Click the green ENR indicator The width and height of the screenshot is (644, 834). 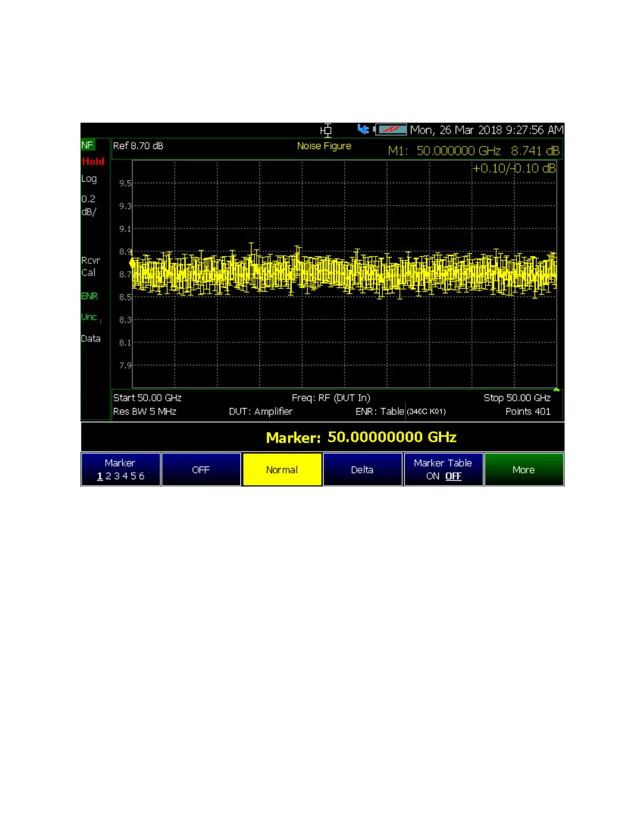pos(89,296)
